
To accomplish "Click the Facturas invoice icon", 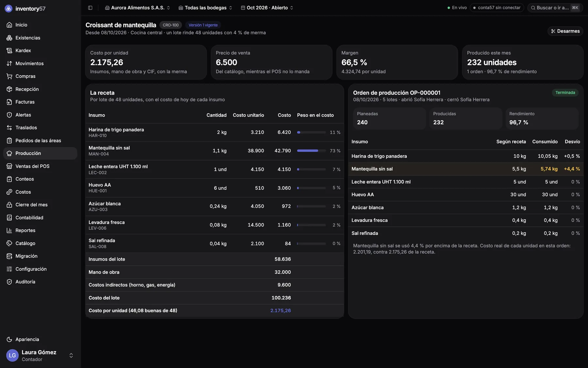I will tap(9, 102).
